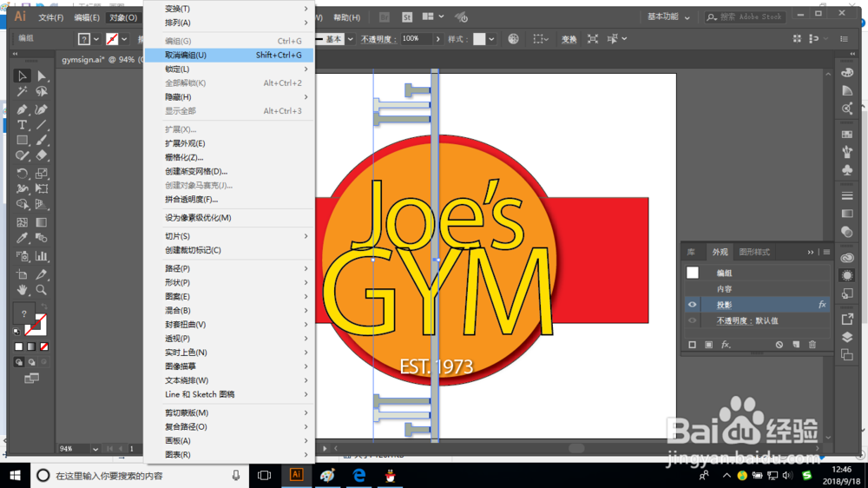Activate the Symbol Sprayer tool
Image resolution: width=868 pixels, height=488 pixels.
(x=23, y=256)
